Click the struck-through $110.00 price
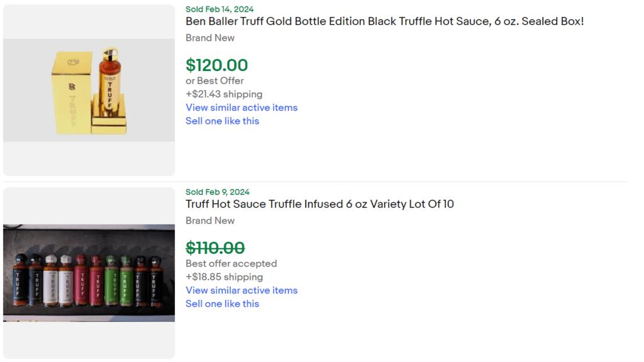Image resolution: width=644 pixels, height=362 pixels. 217,248
